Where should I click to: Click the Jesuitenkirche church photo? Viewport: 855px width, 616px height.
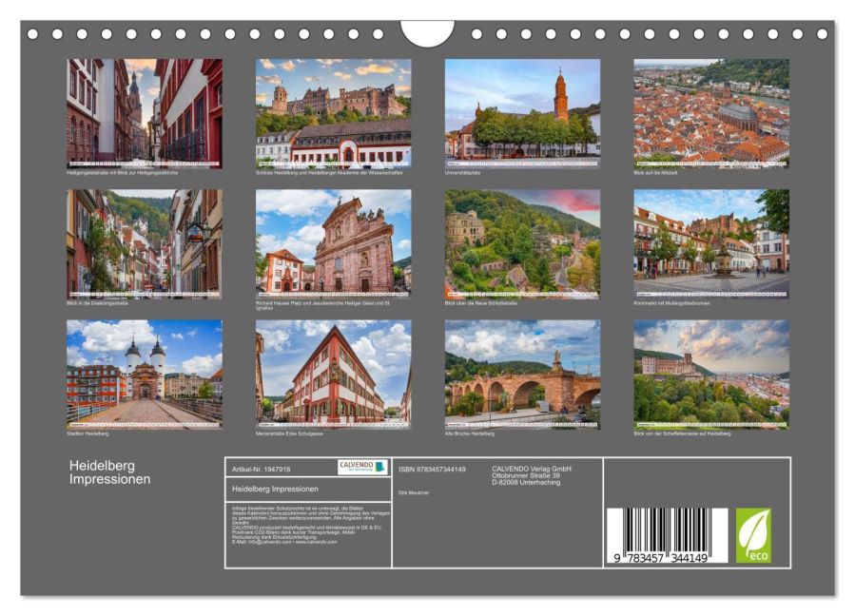[333, 243]
